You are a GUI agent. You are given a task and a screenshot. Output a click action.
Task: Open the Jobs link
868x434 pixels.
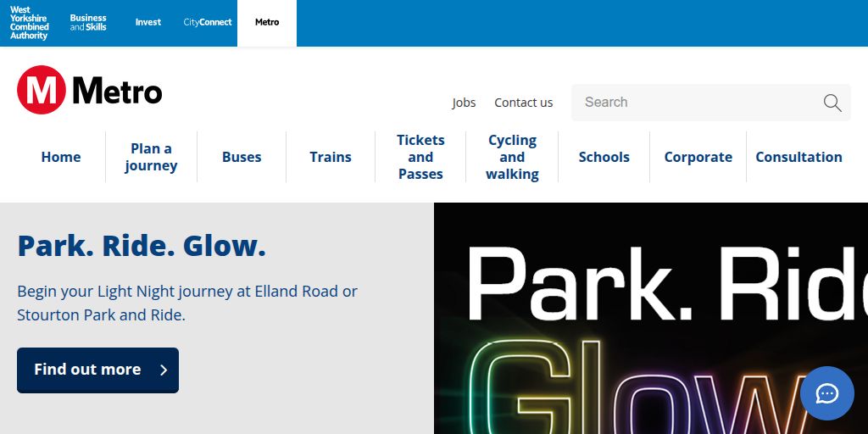464,103
